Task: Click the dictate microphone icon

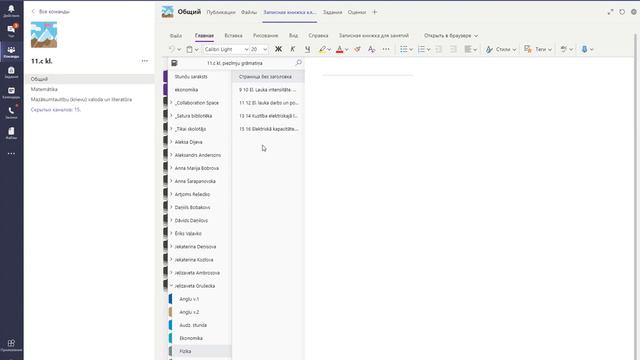Action: [x=584, y=49]
